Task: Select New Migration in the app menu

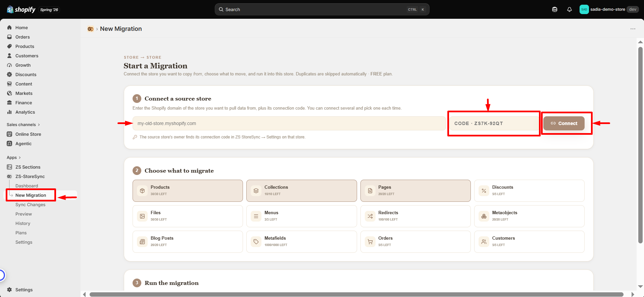Action: pyautogui.click(x=31, y=195)
